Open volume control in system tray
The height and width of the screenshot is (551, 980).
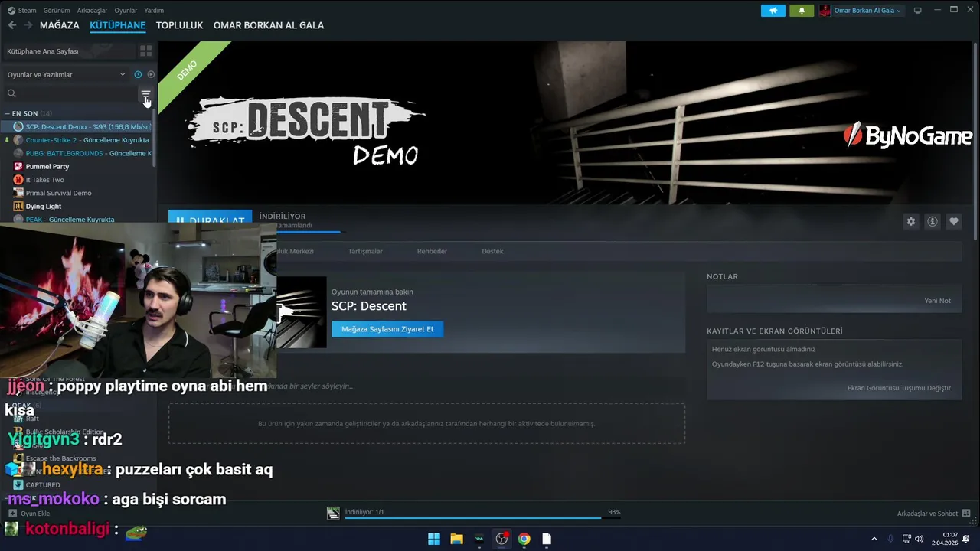(920, 539)
